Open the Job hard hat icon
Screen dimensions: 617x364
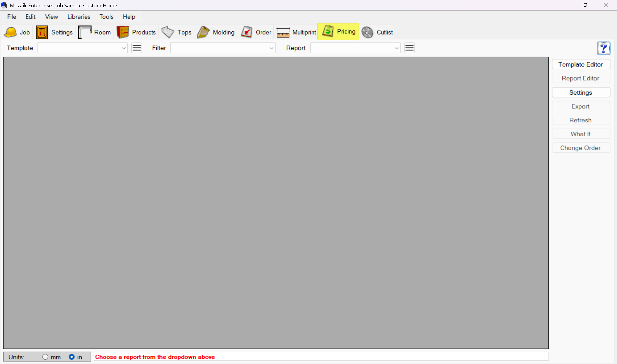[x=11, y=32]
